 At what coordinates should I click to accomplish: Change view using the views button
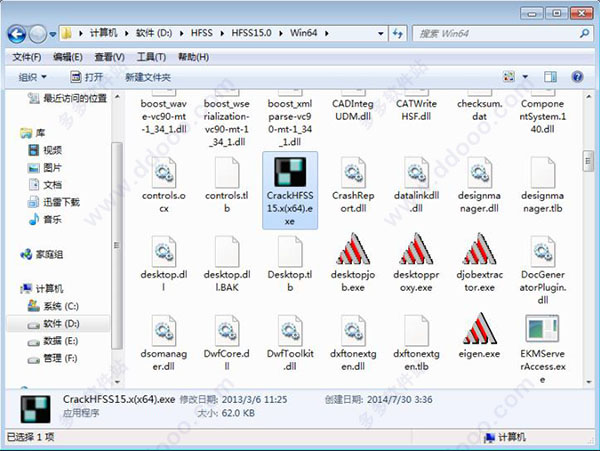[509, 77]
